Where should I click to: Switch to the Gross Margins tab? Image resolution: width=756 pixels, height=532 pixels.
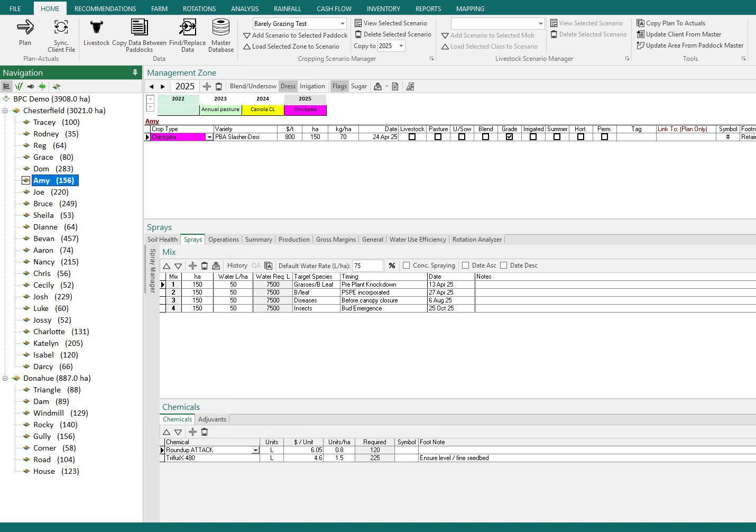pyautogui.click(x=336, y=240)
